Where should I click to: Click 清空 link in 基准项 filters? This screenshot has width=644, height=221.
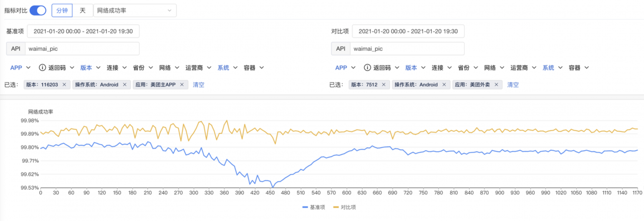[198, 85]
